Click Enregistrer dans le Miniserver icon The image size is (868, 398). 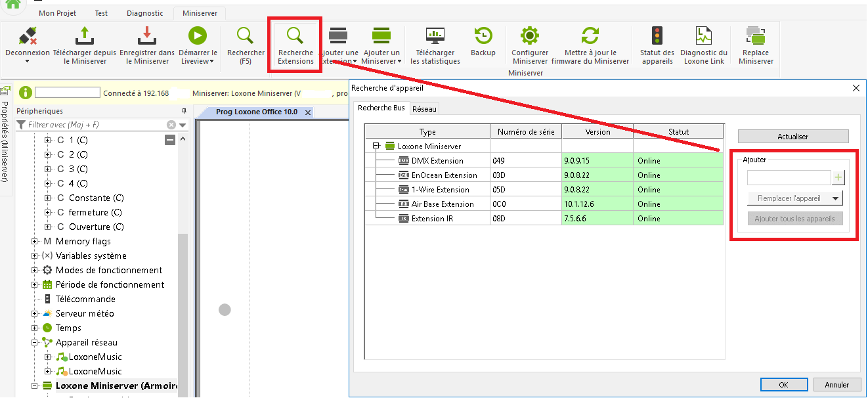pyautogui.click(x=147, y=36)
